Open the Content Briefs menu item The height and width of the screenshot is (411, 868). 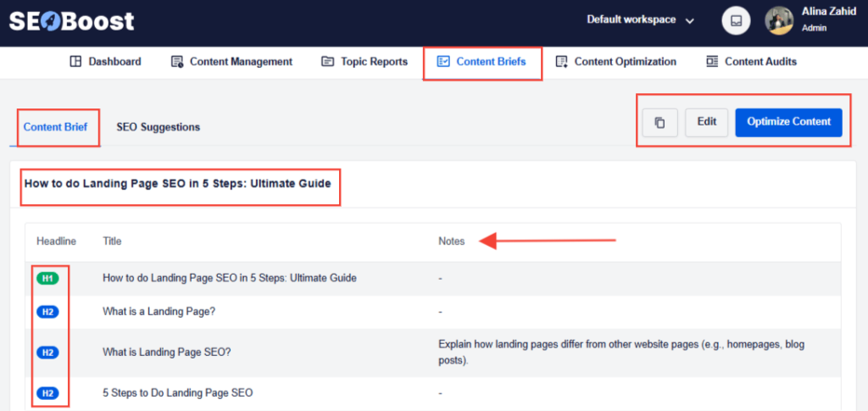tap(482, 62)
